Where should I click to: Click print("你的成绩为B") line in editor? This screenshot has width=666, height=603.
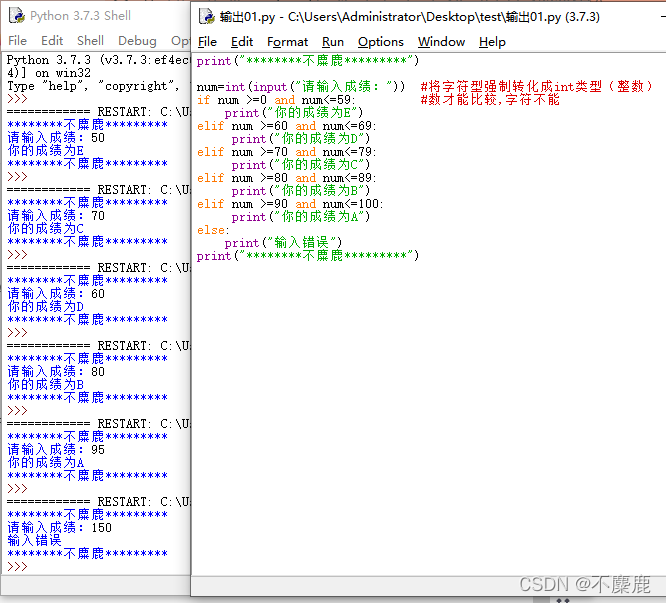301,191
